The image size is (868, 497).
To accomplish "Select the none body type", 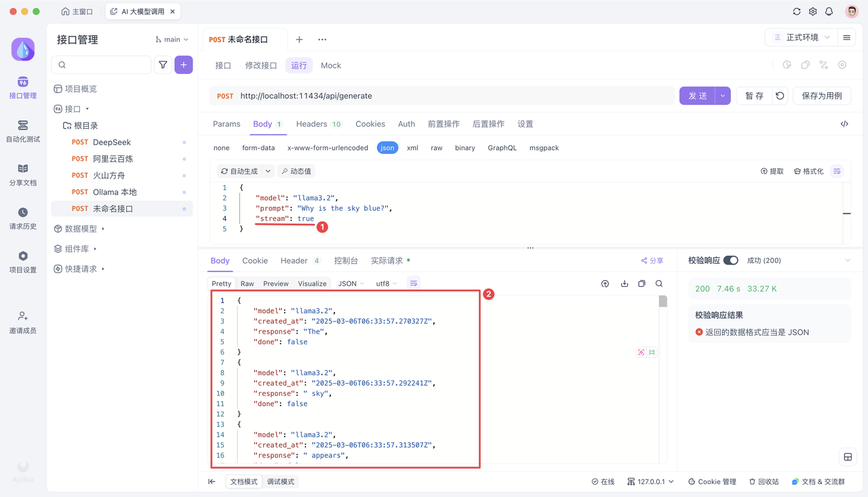I will click(x=221, y=148).
